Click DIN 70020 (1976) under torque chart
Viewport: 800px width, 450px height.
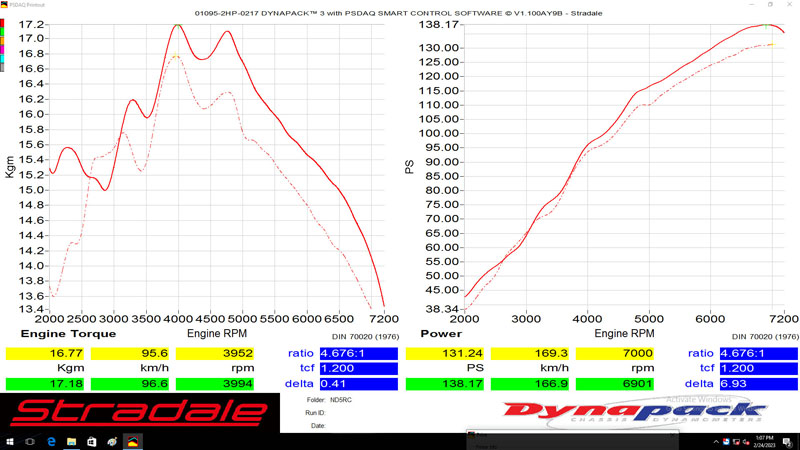click(365, 337)
